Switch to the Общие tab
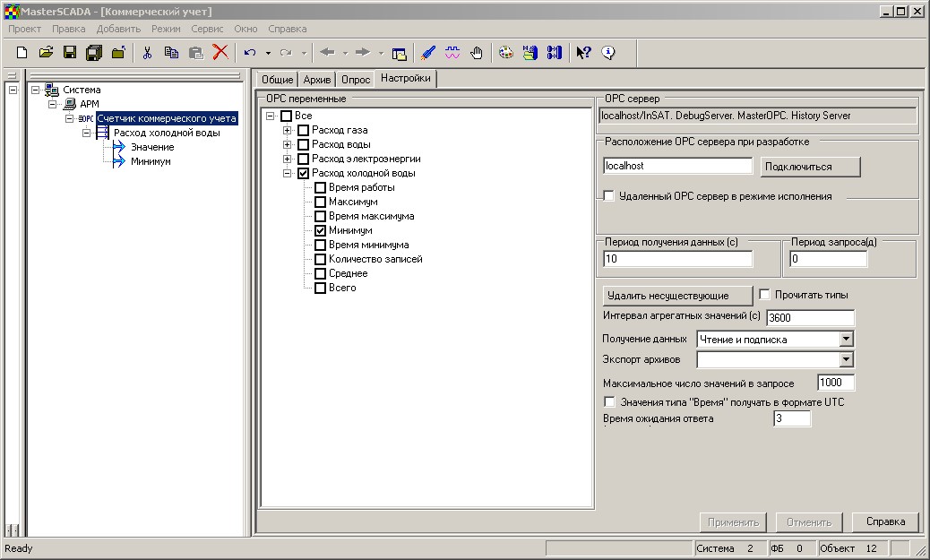 click(277, 80)
